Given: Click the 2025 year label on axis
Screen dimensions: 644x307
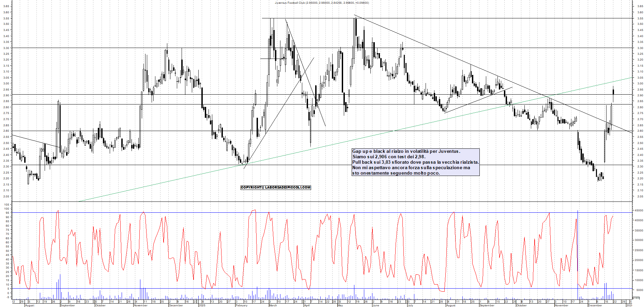Looking at the screenshot, I should coord(202,305).
